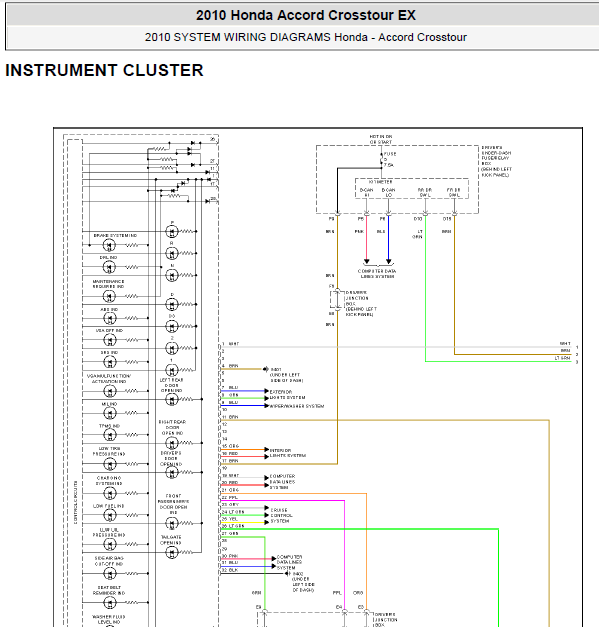Click the Low Oil Pressure lamp symbol
Screen dimensions: 599x627
pos(110,544)
